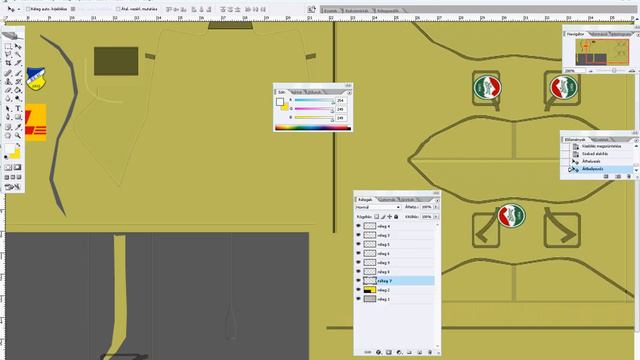Select the Eyedropper tool

tap(18, 127)
